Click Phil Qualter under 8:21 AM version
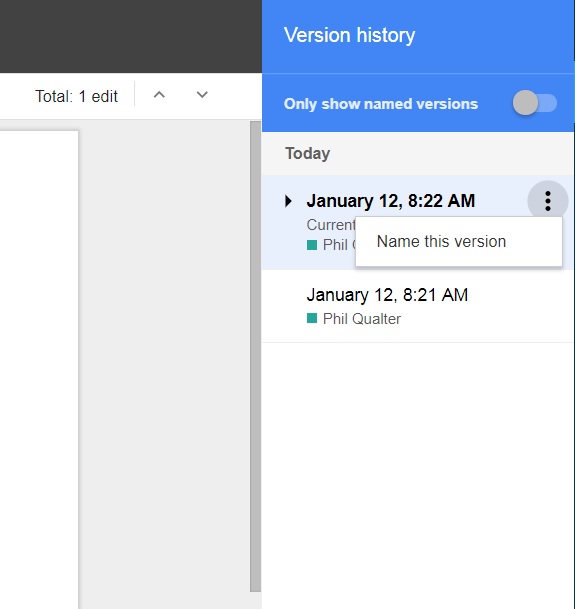The width and height of the screenshot is (575, 609). click(x=362, y=319)
